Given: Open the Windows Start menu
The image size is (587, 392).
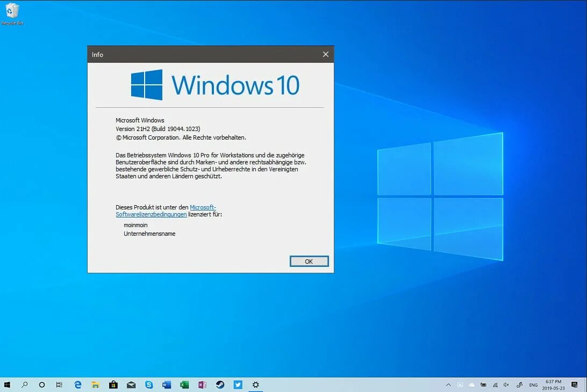Looking at the screenshot, I should pyautogui.click(x=7, y=384).
